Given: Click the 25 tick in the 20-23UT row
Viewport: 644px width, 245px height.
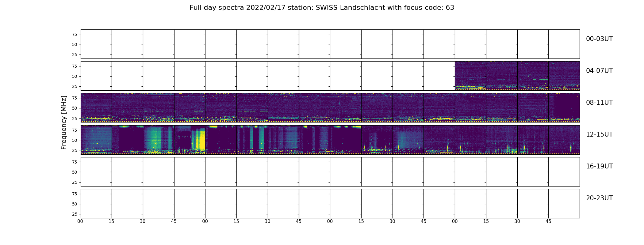Looking at the screenshot, I should coord(75,214).
